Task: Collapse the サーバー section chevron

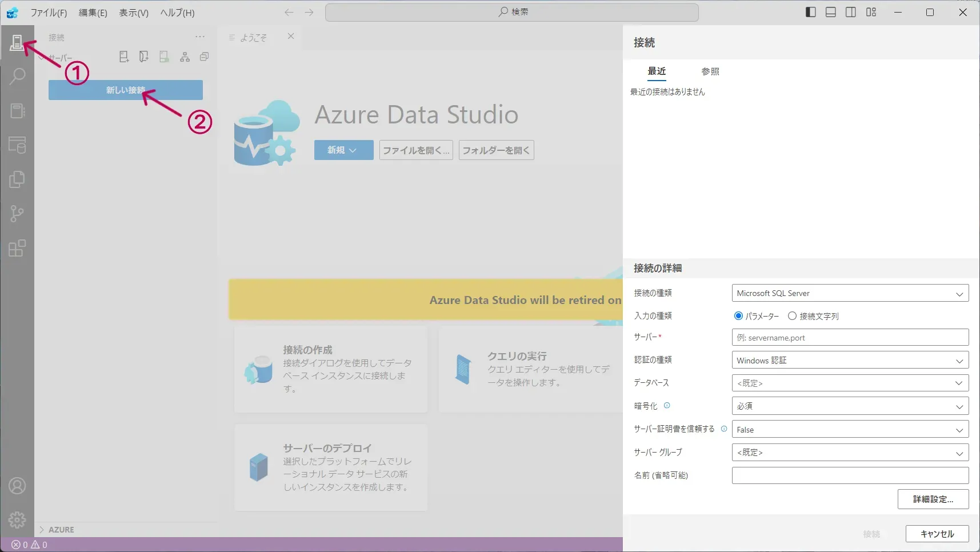Action: [x=41, y=58]
